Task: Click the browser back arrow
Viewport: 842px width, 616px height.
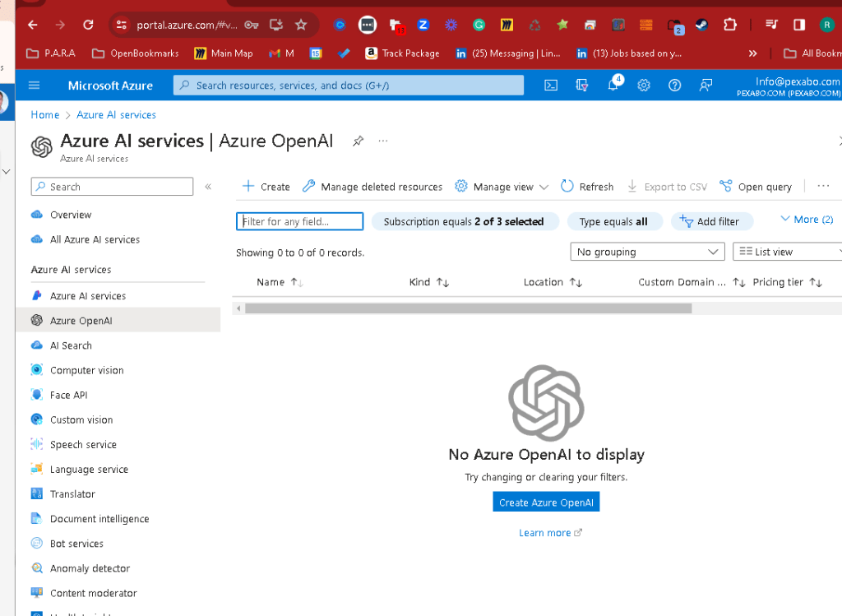Action: click(33, 25)
